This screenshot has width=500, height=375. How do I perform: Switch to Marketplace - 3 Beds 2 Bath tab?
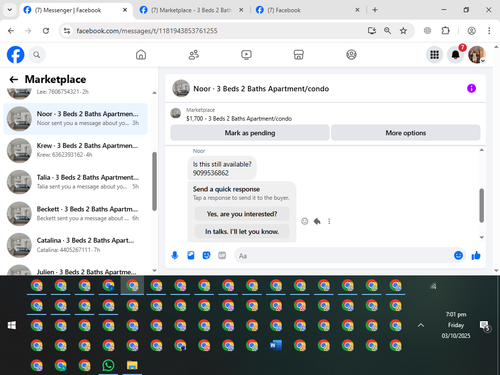click(192, 10)
